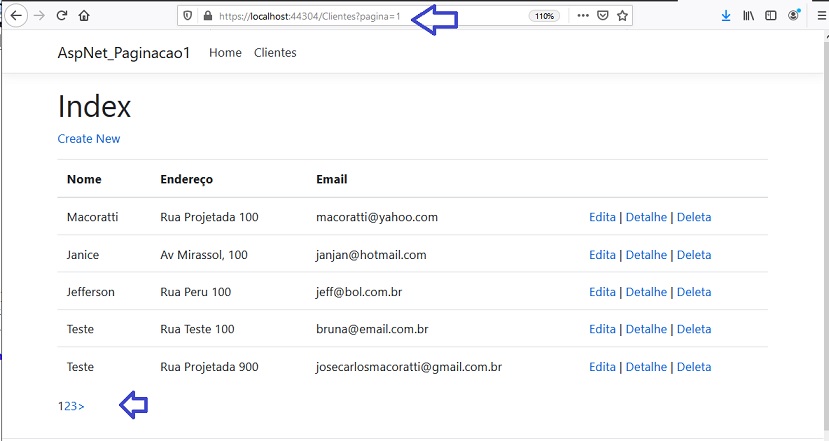
Task: Open the Firefox hamburger menu
Action: [822, 16]
